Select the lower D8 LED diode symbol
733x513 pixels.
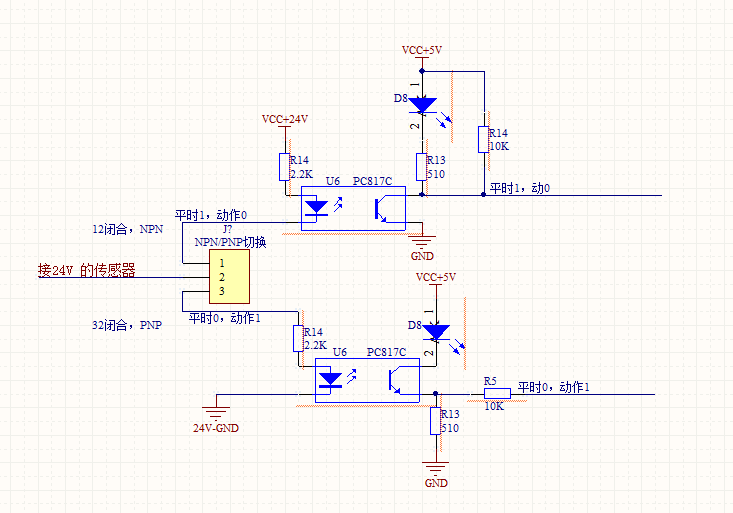(436, 331)
